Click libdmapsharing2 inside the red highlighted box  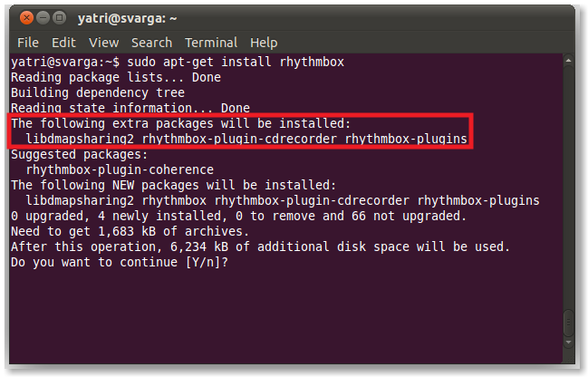click(x=80, y=139)
